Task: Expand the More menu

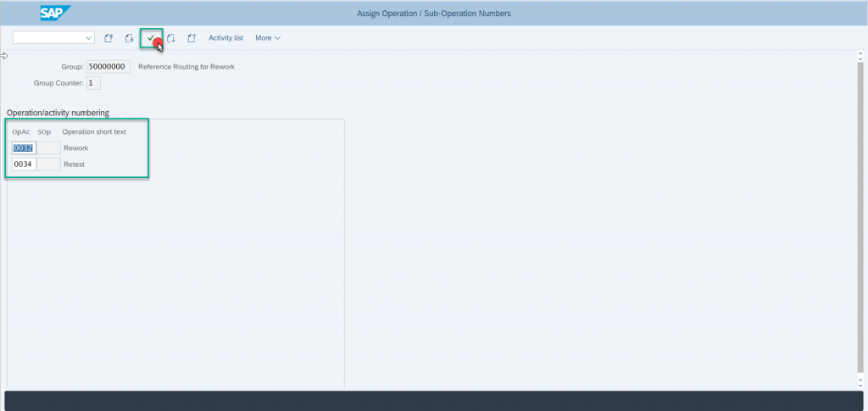Action: 268,38
